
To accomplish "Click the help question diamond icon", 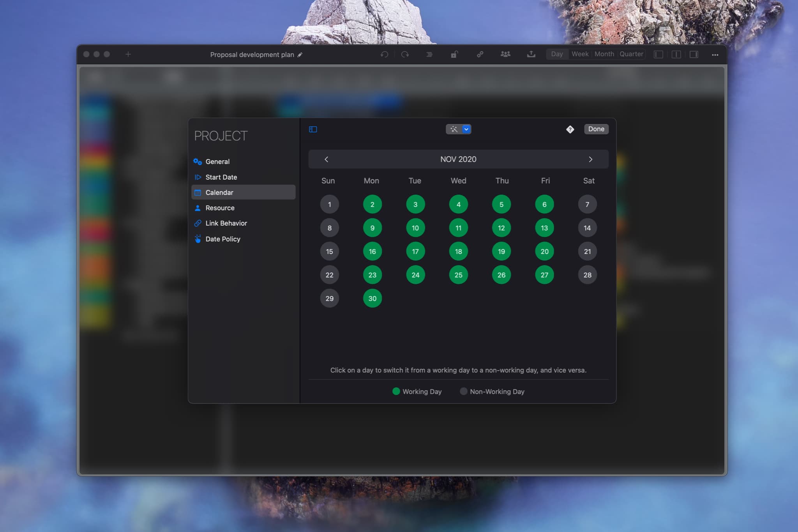I will (570, 129).
